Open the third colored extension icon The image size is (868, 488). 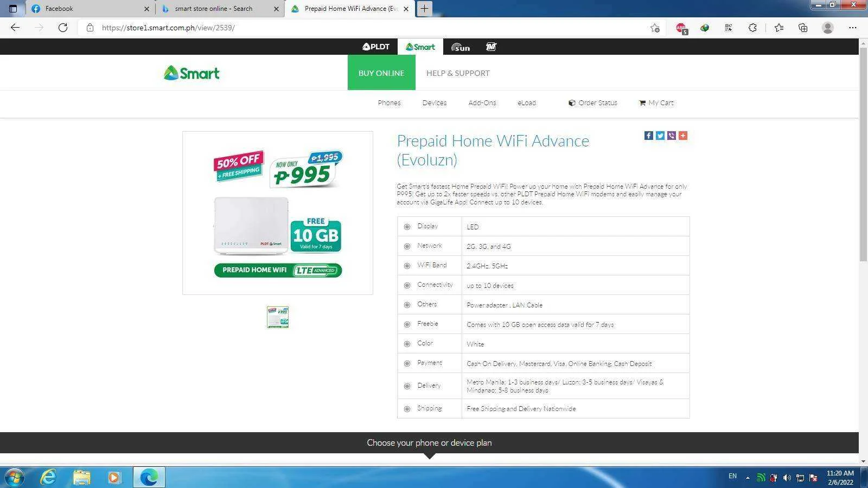click(705, 28)
